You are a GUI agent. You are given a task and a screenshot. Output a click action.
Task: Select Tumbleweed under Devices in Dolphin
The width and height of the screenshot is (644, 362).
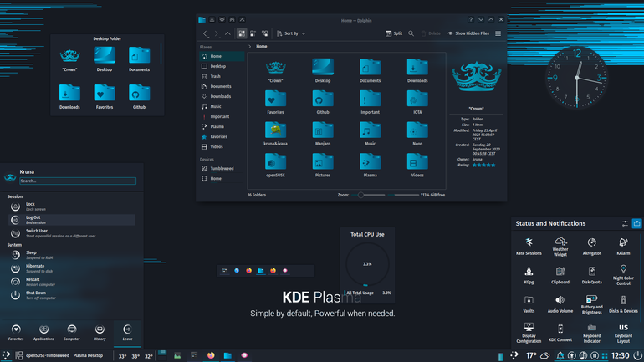[x=222, y=168]
